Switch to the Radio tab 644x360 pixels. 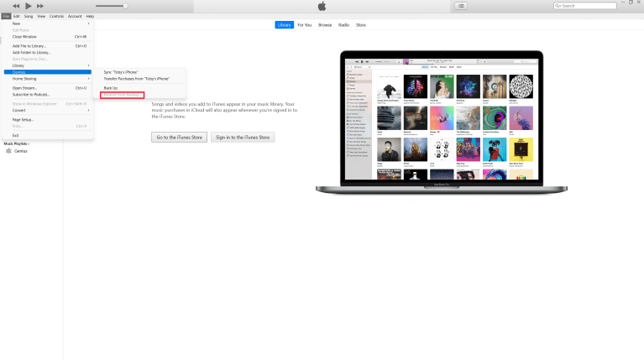click(343, 25)
